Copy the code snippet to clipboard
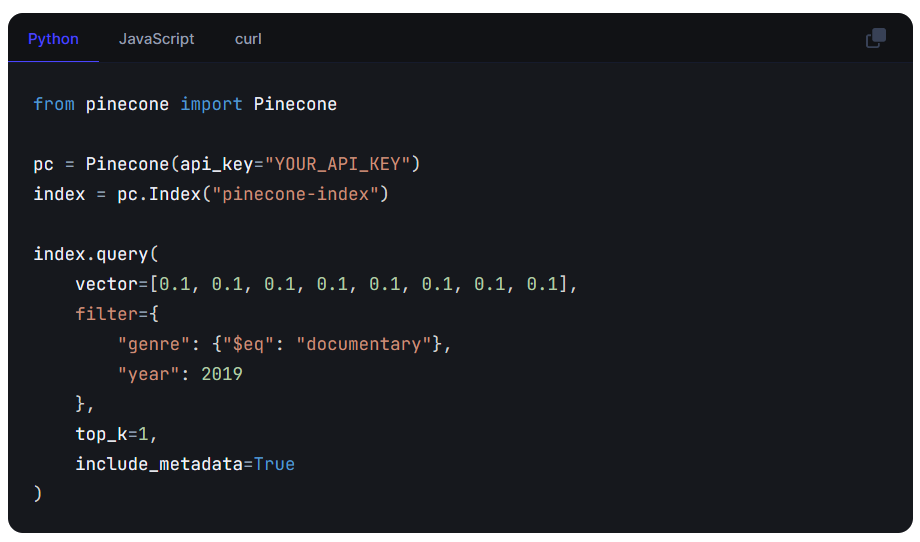The height and width of the screenshot is (542, 920). [x=875, y=39]
